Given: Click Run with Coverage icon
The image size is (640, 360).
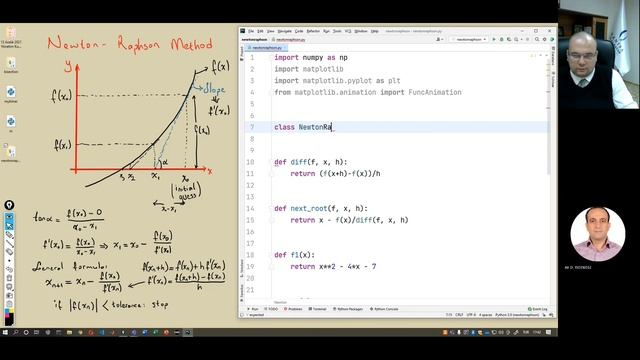Looking at the screenshot, I should [x=509, y=40].
